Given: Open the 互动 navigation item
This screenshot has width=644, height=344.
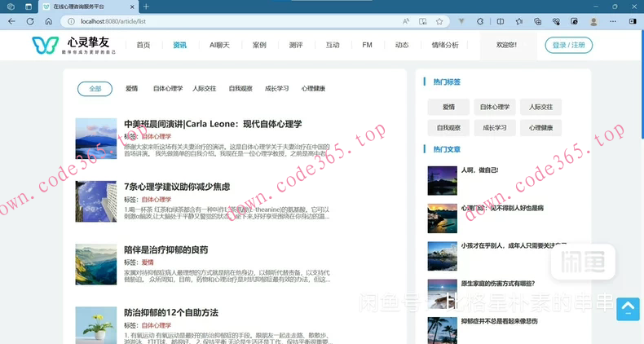Looking at the screenshot, I should click(333, 45).
